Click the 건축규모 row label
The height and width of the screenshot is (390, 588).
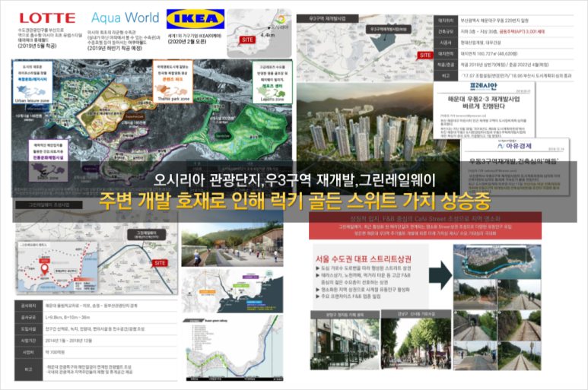(x=446, y=32)
